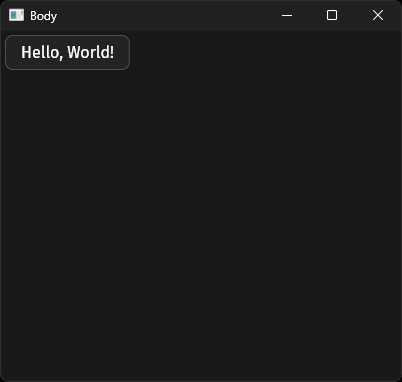Minimize the Body window
Viewport: 402px width, 382px height.
pyautogui.click(x=287, y=15)
